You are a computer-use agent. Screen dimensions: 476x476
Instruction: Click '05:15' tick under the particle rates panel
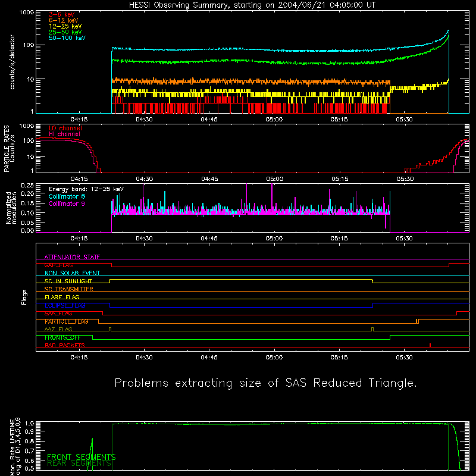pos(340,179)
